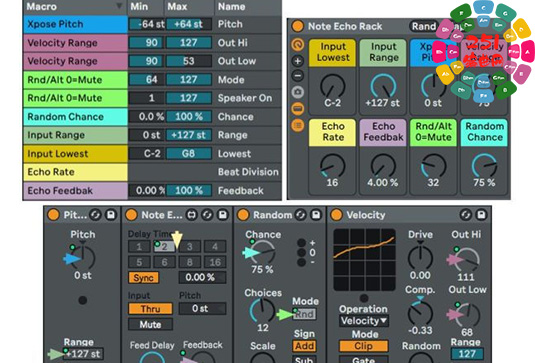535x363 pixels.
Task: Click hot-swap icon on Velocity device
Action: click(x=466, y=215)
